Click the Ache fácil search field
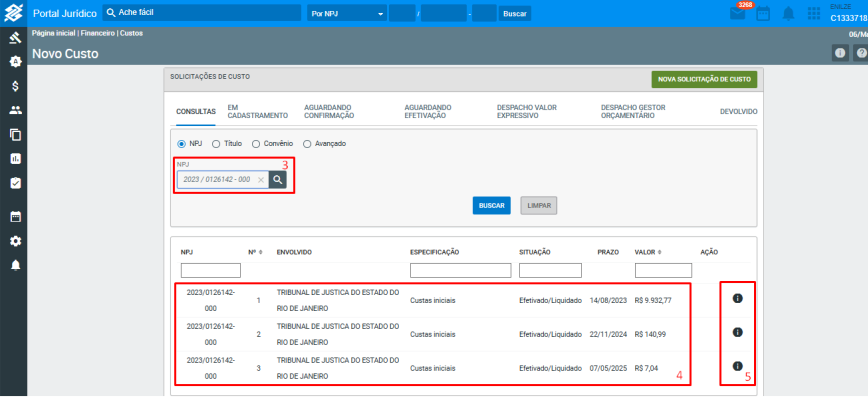The image size is (868, 397). pyautogui.click(x=202, y=13)
